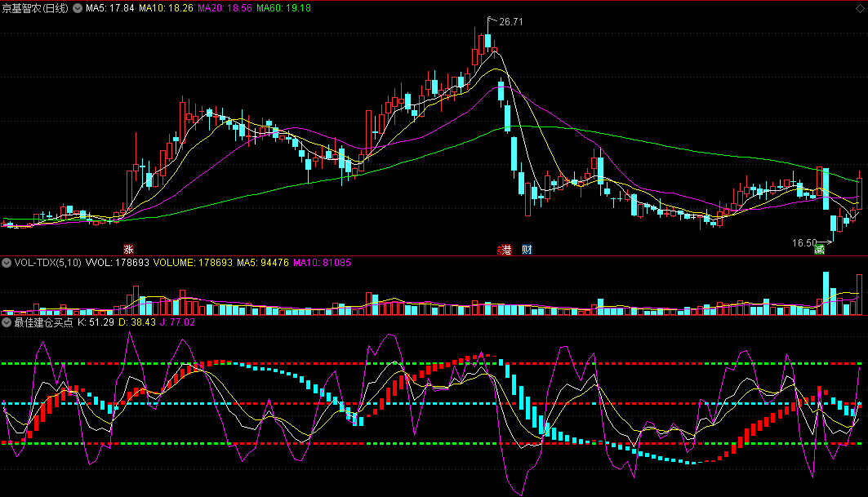Select the MA5: 17.84 label
The height and width of the screenshot is (497, 868).
109,8
